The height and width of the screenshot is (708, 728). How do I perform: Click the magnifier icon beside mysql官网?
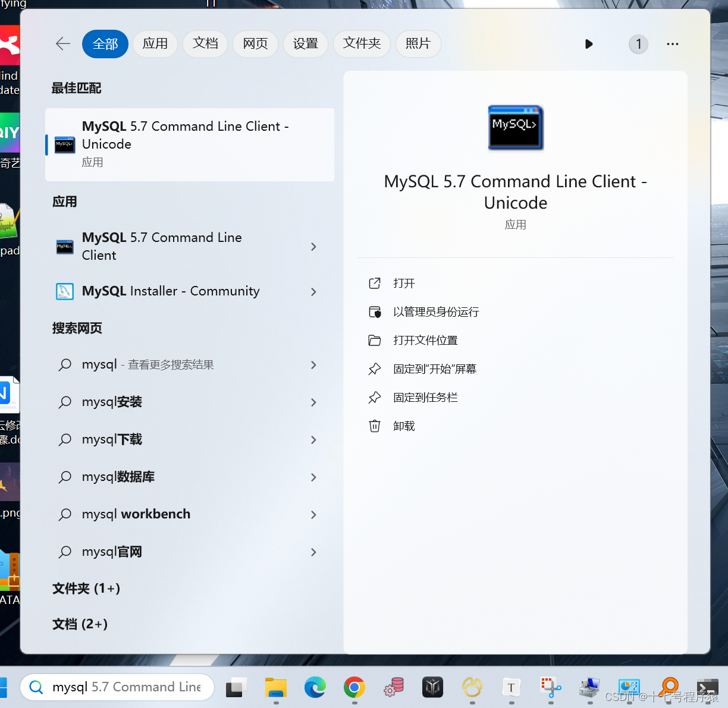(x=65, y=552)
